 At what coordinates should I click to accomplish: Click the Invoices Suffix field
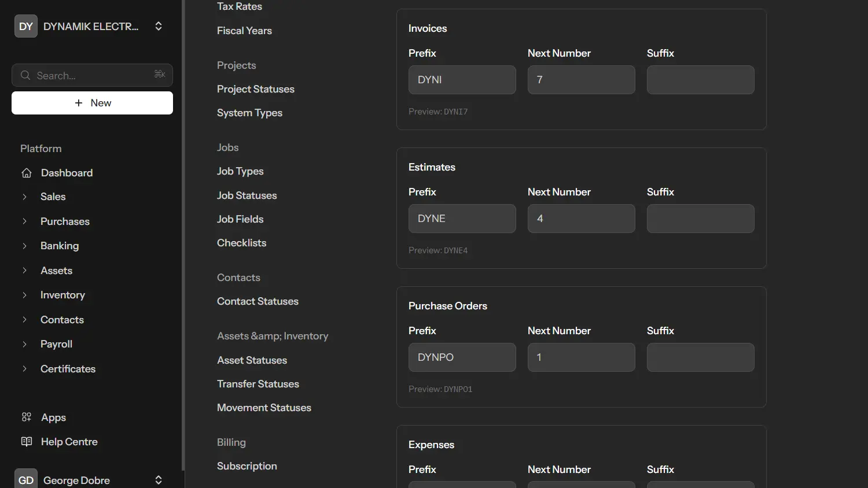[x=701, y=80]
